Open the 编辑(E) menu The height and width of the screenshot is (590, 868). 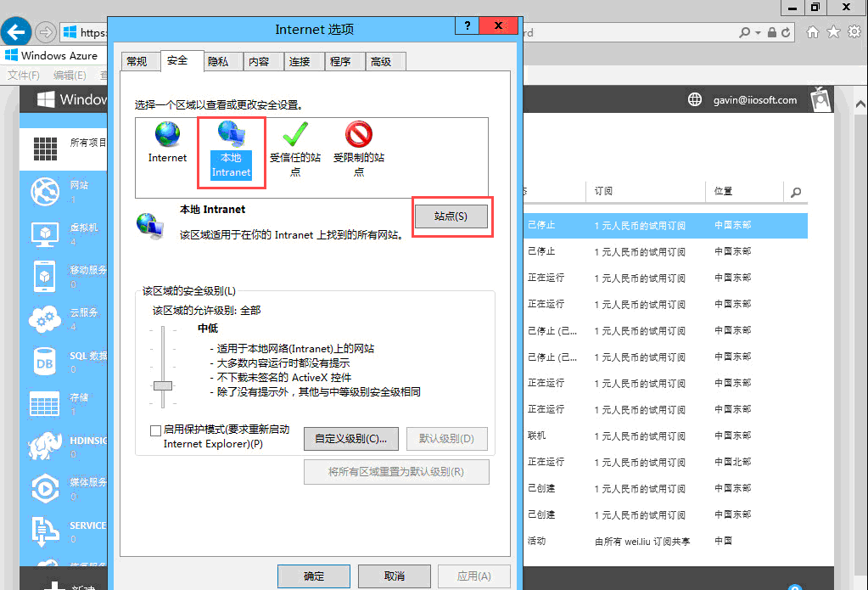tap(70, 75)
